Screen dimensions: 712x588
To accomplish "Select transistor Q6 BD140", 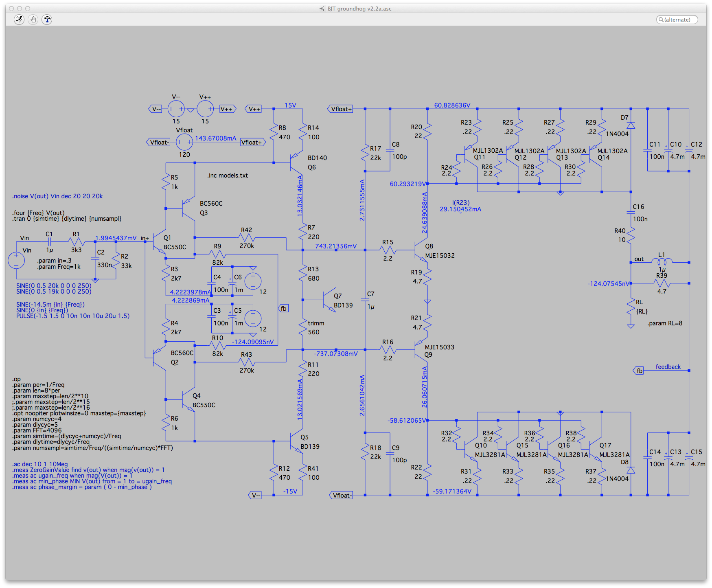I will point(297,162).
